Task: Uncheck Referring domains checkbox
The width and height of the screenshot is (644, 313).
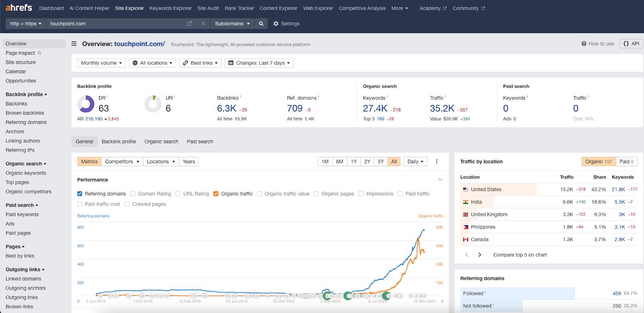Action: pyautogui.click(x=80, y=194)
